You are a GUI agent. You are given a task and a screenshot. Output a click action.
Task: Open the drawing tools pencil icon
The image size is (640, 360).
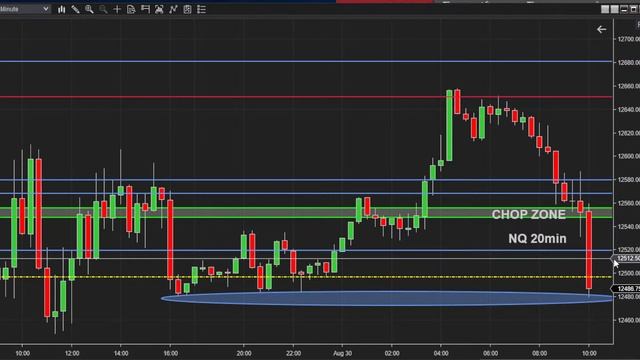coord(75,9)
